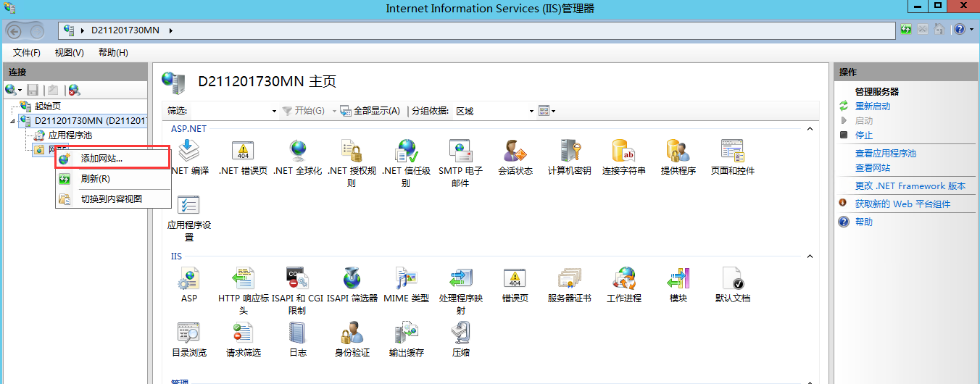
Task: Click 查看网站 link
Action: [873, 168]
